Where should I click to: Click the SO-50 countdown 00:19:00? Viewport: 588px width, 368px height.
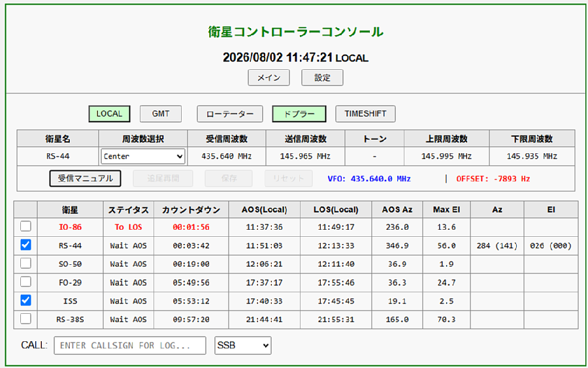(x=191, y=264)
